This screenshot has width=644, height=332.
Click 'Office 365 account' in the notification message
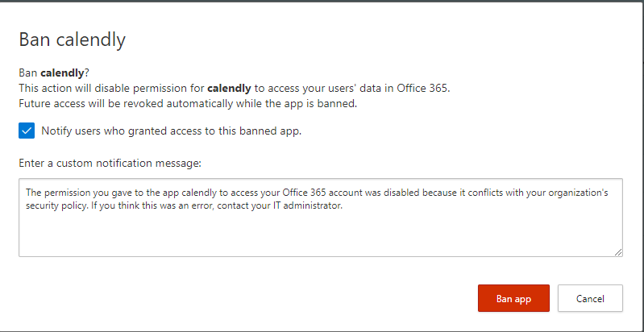tap(292, 193)
